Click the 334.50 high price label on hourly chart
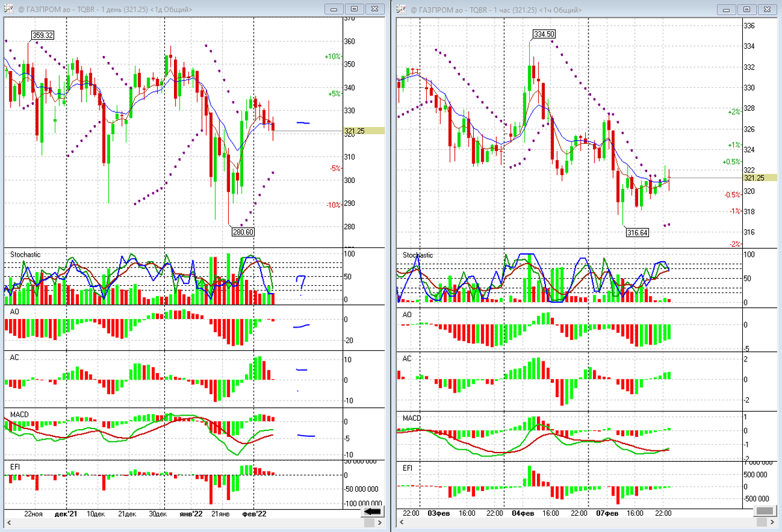 (543, 34)
